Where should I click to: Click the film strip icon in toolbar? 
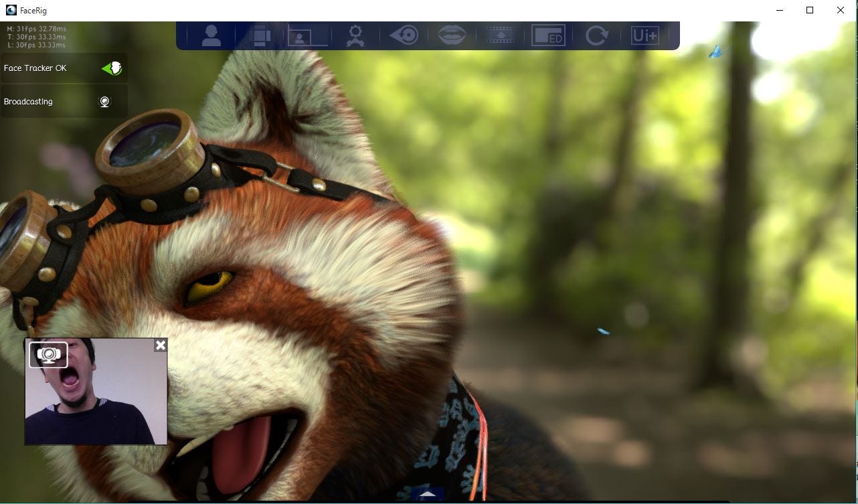[500, 35]
